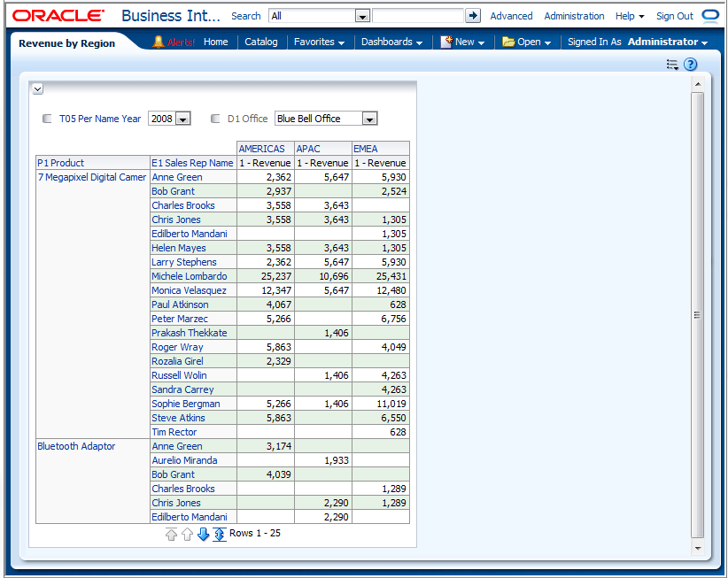Open the Favorites menu

319,42
